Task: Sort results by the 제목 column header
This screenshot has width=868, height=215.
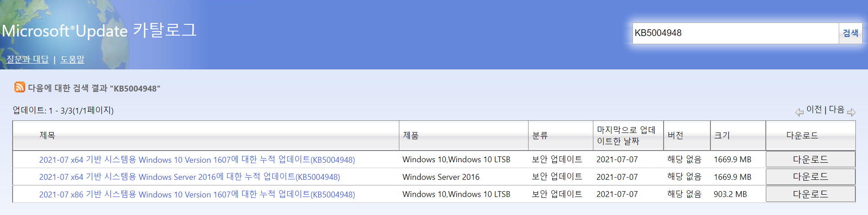Action: point(47,136)
